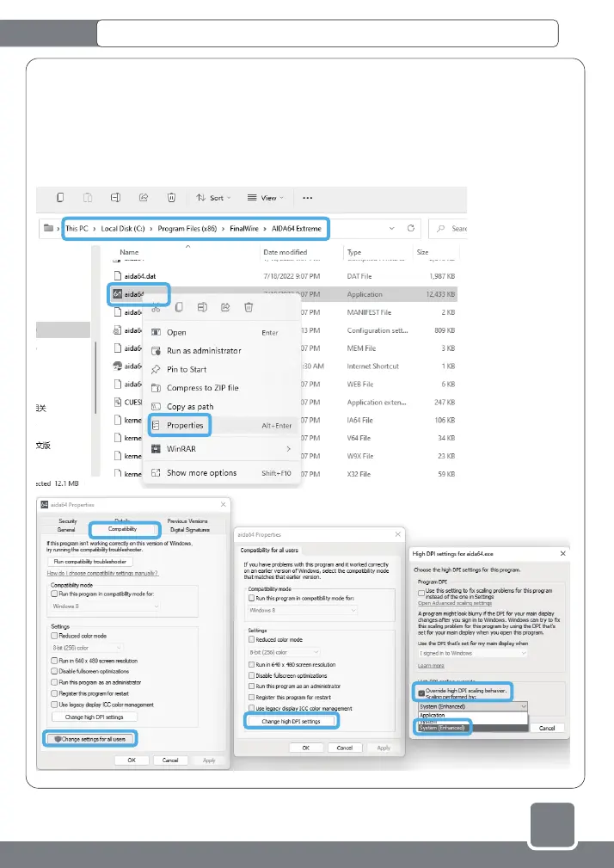Check Register for restart in all-users dialog

tap(252, 698)
